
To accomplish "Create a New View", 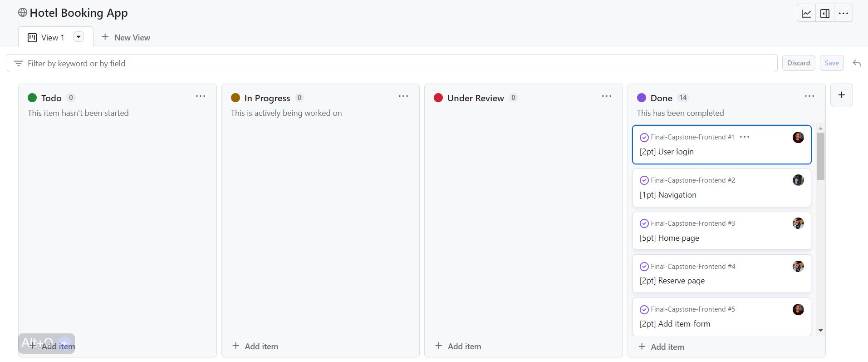I will [126, 37].
